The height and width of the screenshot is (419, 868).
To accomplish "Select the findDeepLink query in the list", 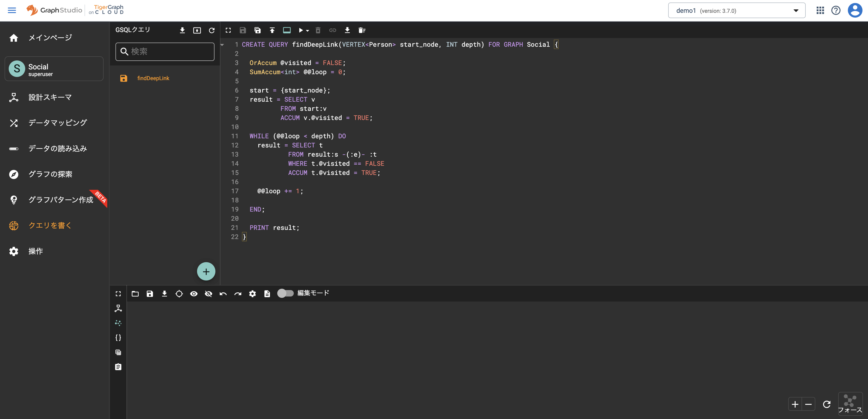I will click(x=153, y=78).
